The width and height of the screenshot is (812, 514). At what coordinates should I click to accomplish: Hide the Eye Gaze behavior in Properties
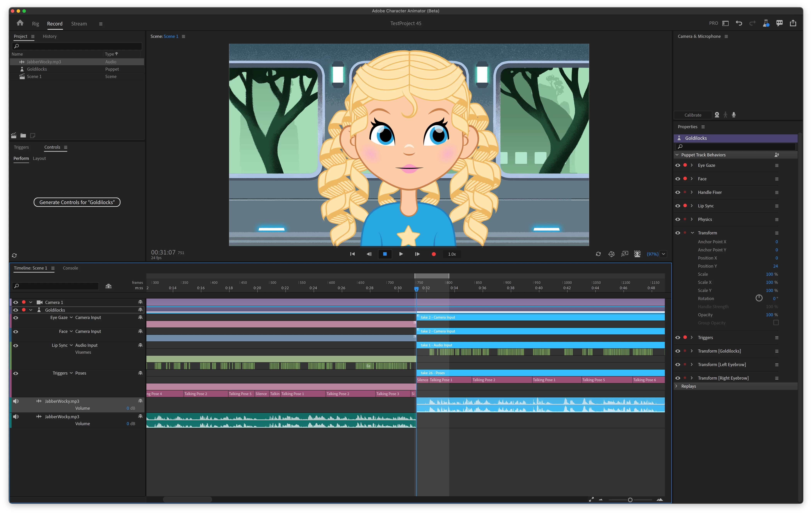pos(677,165)
